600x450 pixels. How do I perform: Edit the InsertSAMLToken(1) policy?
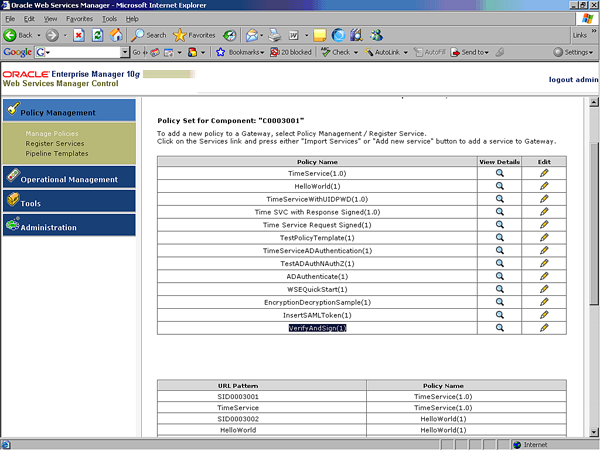pyautogui.click(x=544, y=315)
